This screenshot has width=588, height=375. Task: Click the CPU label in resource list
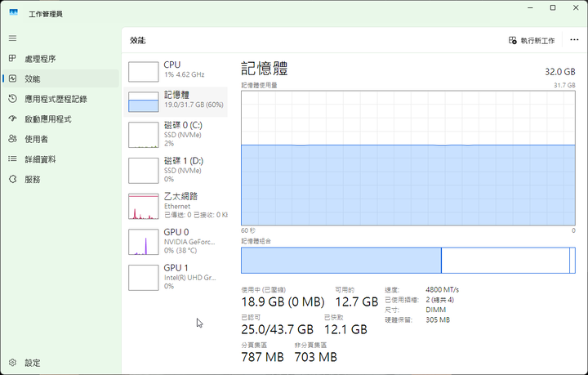[x=172, y=65]
